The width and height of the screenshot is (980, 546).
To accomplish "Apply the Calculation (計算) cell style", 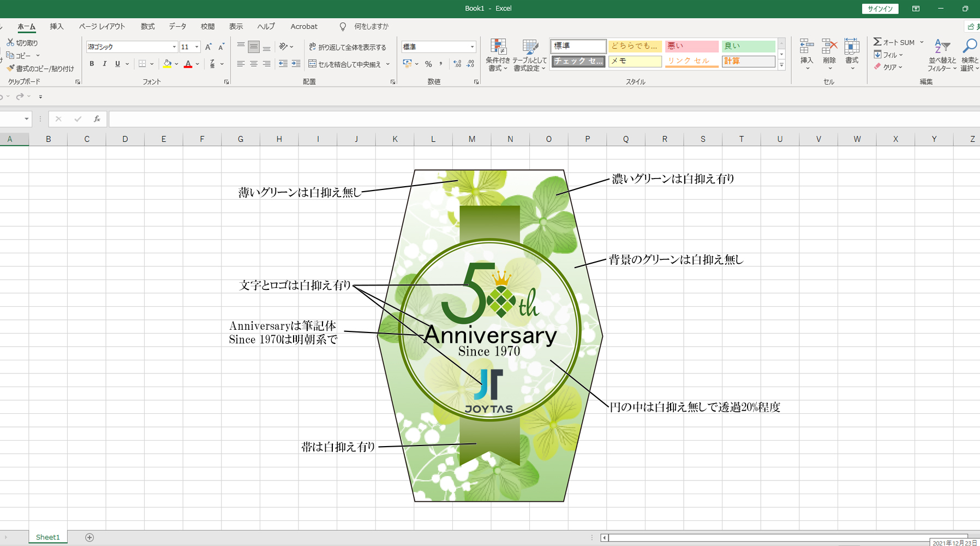I will [748, 61].
